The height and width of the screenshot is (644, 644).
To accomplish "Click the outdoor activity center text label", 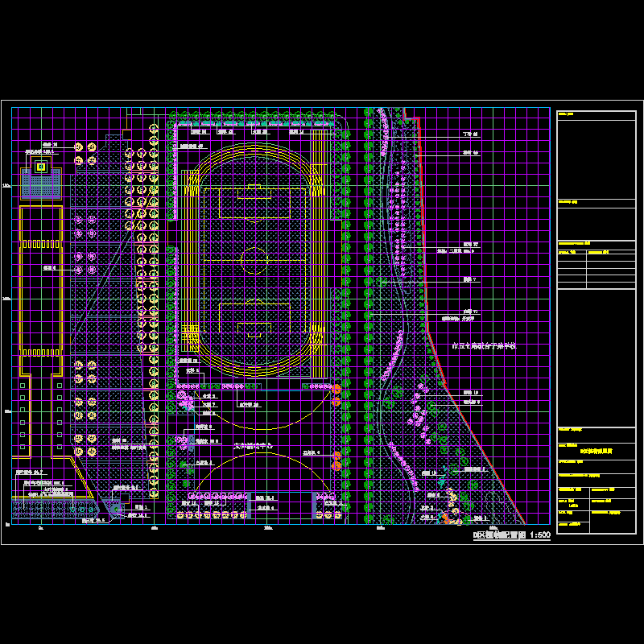I will click(x=254, y=445).
